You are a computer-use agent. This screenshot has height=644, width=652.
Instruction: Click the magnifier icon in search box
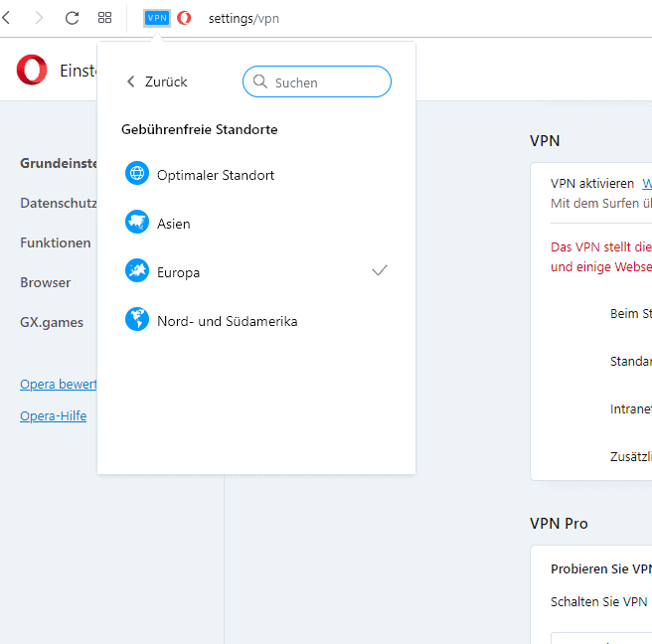[x=259, y=81]
